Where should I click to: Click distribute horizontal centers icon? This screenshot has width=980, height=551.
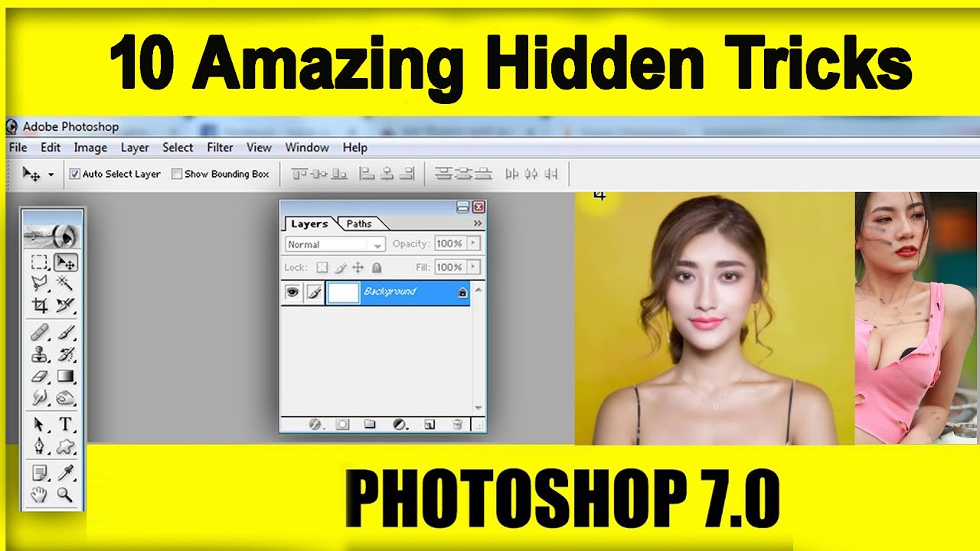coord(531,174)
